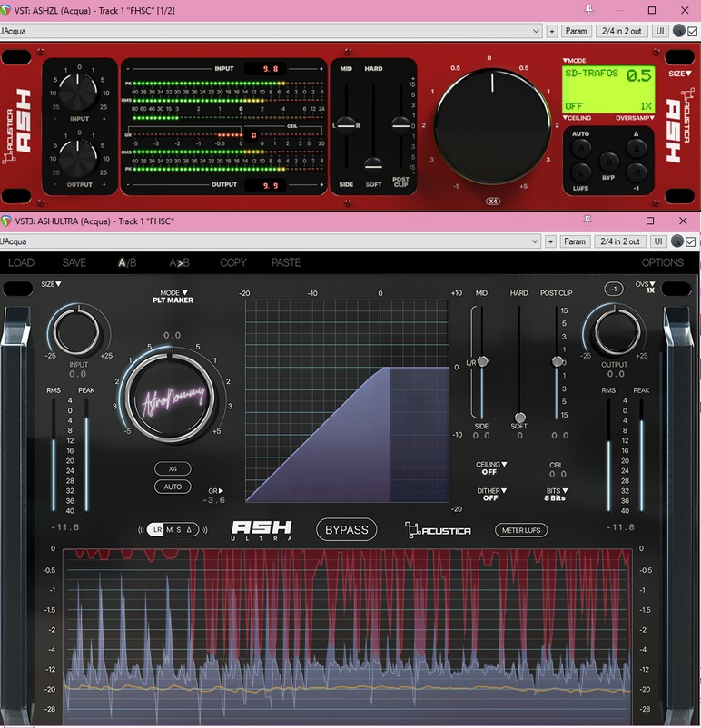Click the BYPASS button in ASH Ultra
The image size is (701, 728).
(347, 529)
